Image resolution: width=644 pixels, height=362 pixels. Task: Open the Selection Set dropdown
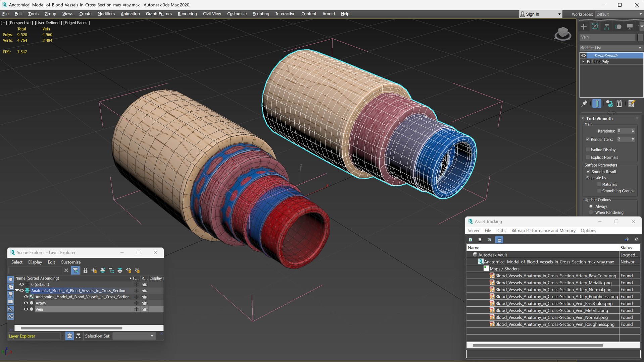pos(134,336)
